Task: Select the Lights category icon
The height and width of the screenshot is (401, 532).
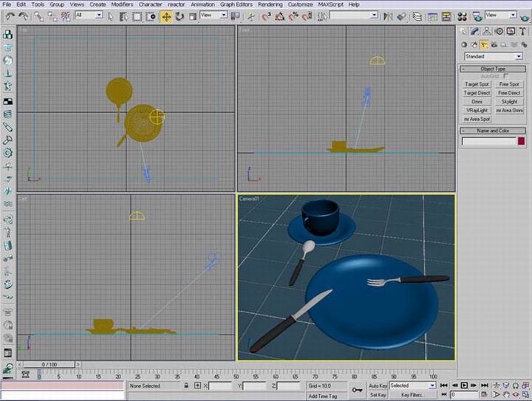Action: tap(484, 44)
